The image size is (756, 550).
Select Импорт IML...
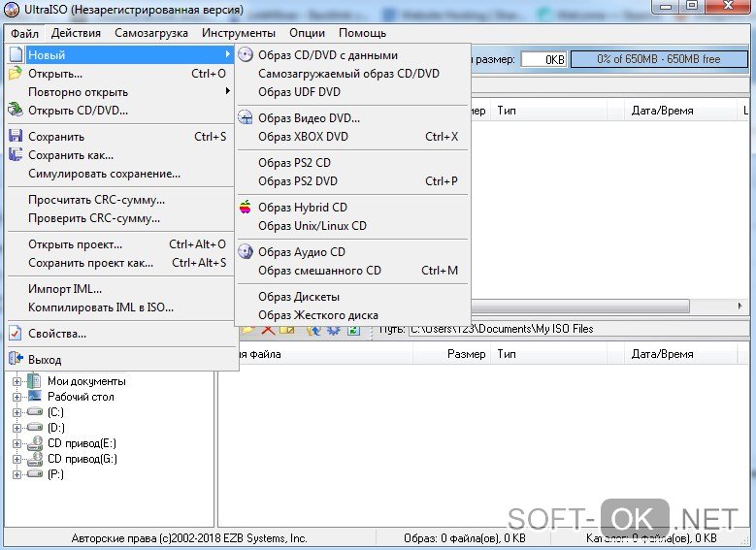[121, 289]
